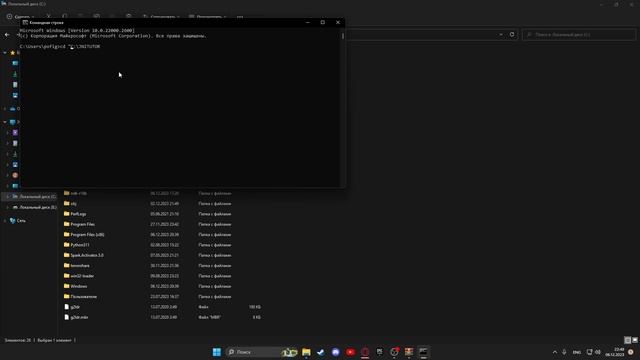Collapse the This PC tree node
640x360 pixels.
[5, 122]
